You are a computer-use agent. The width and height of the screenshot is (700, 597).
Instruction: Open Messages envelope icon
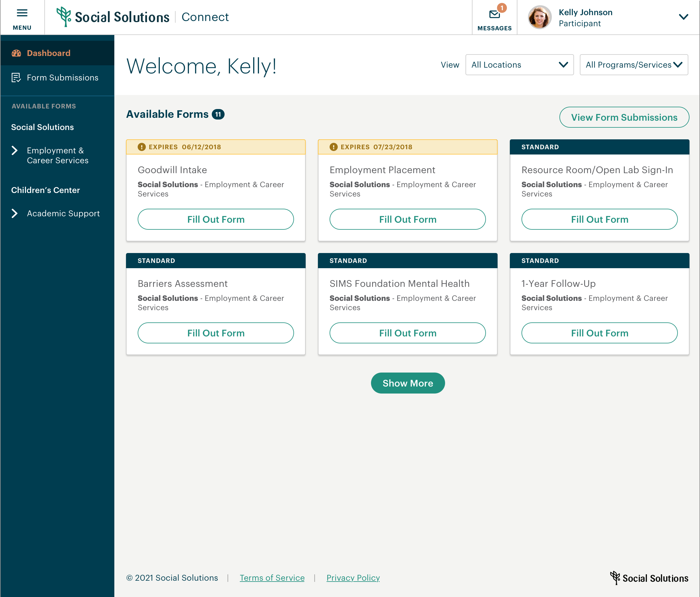click(494, 15)
